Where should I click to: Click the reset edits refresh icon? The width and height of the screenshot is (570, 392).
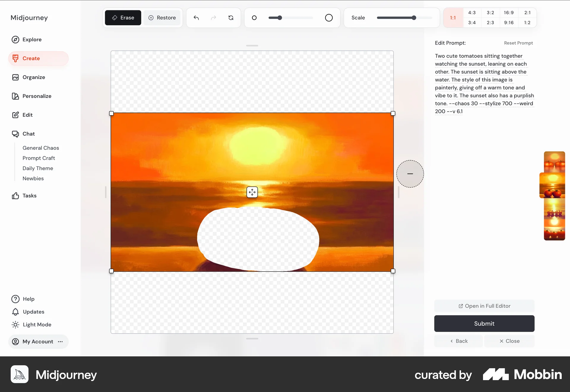(231, 18)
